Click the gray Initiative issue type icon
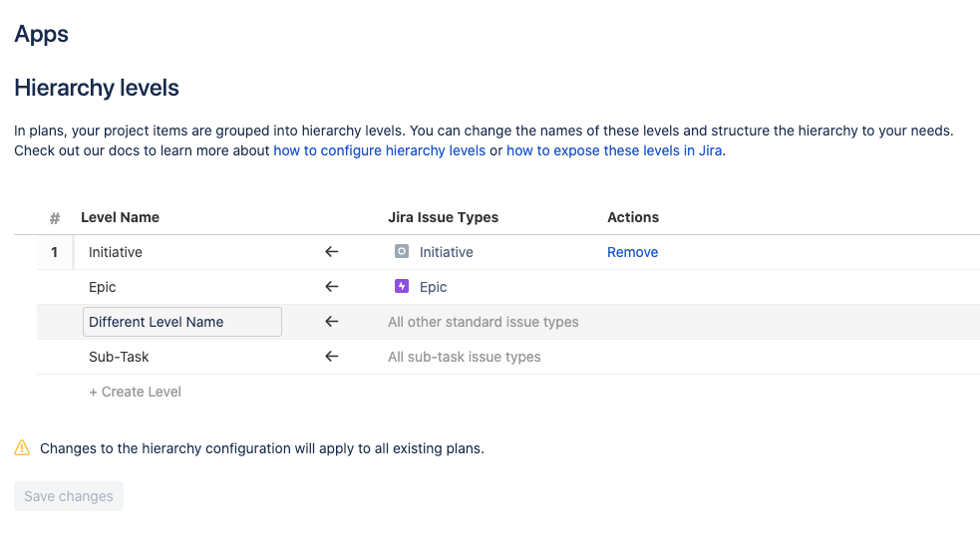Screen dimensions: 980x540 [x=402, y=252]
